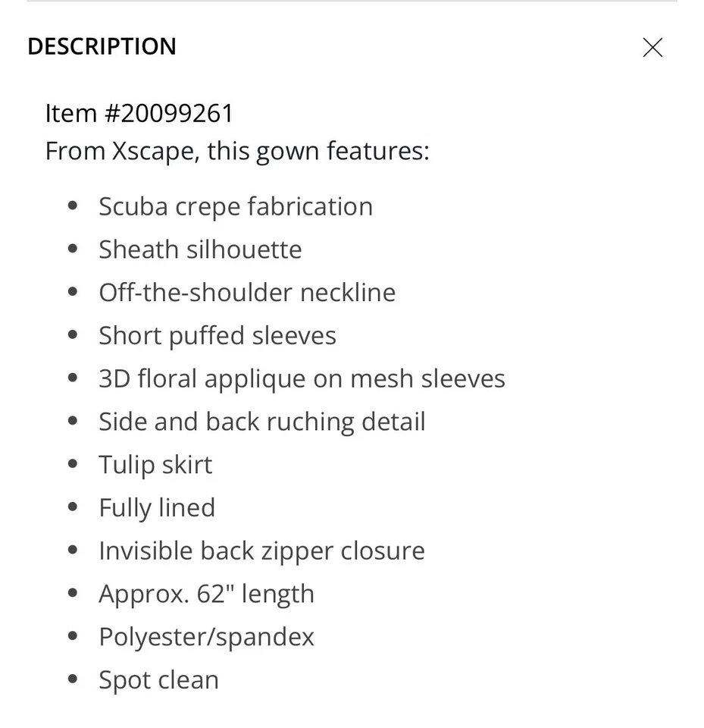The width and height of the screenshot is (704, 728).
Task: Click the bullet point next to 'Tulip skirt'
Action: point(73,465)
